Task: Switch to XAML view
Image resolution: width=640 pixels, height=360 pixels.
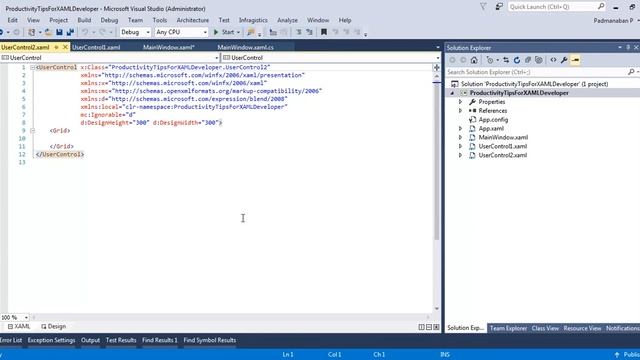Action: click(x=19, y=327)
